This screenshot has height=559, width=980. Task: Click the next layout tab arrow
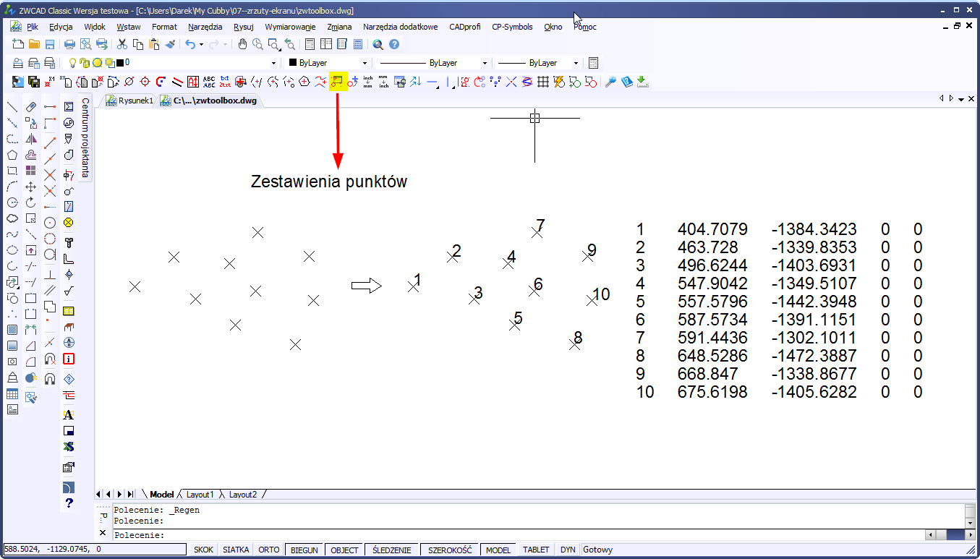tap(120, 494)
